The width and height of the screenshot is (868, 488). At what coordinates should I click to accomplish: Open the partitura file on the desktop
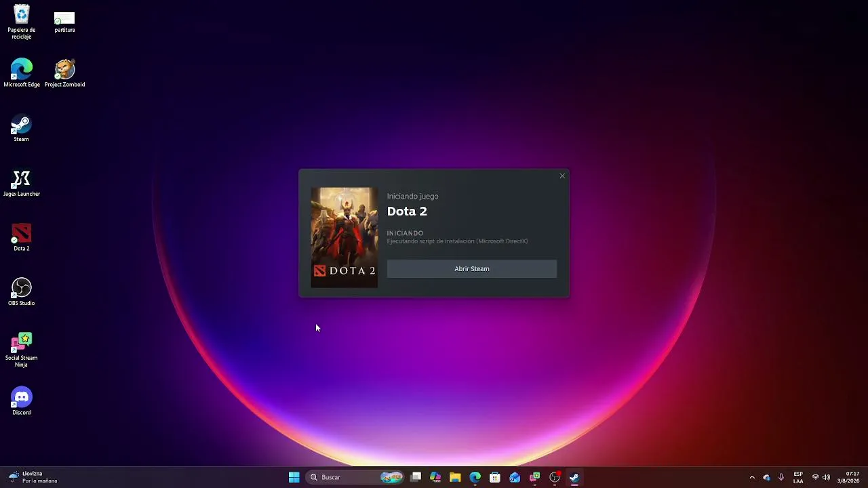[x=64, y=22]
